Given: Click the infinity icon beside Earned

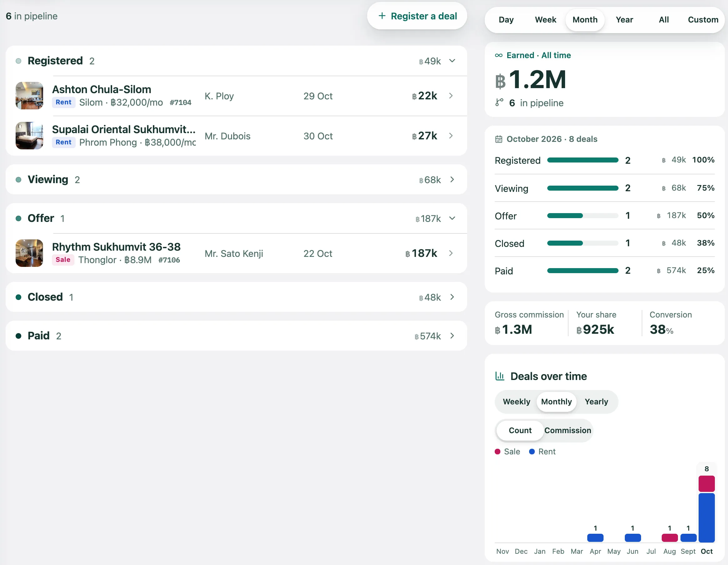Looking at the screenshot, I should (499, 55).
